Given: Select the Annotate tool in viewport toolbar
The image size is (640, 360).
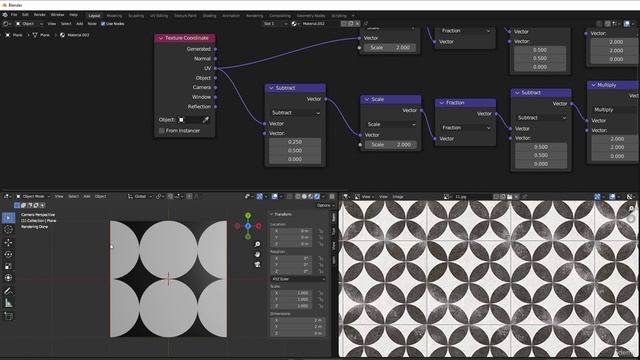Looking at the screenshot, I should (x=8, y=291).
